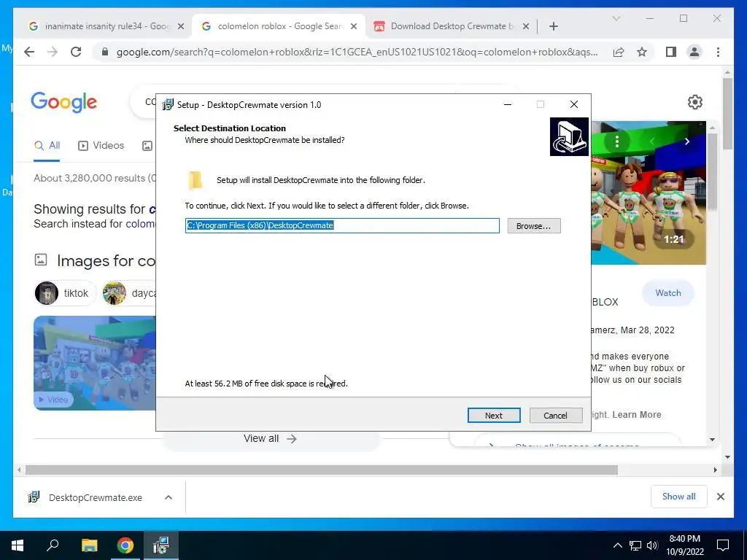Expand DesktopCrewmate.exe download options chevron

[x=169, y=497]
